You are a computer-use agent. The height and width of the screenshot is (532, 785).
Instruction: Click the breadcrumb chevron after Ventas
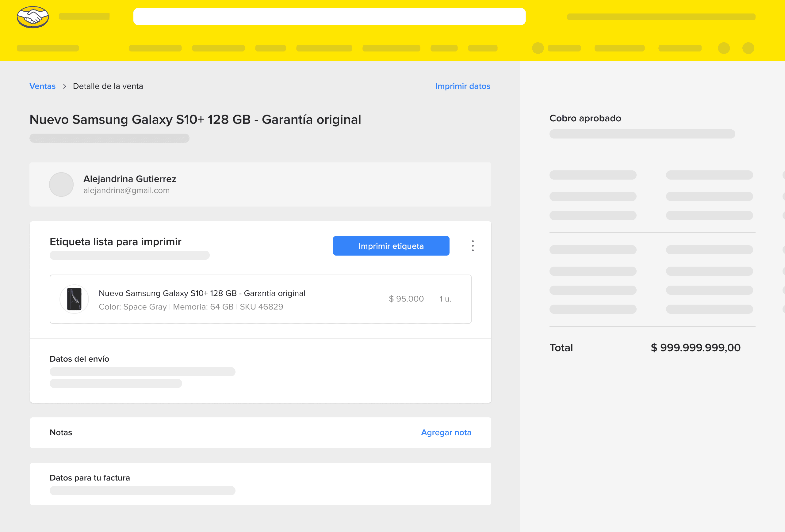(64, 86)
